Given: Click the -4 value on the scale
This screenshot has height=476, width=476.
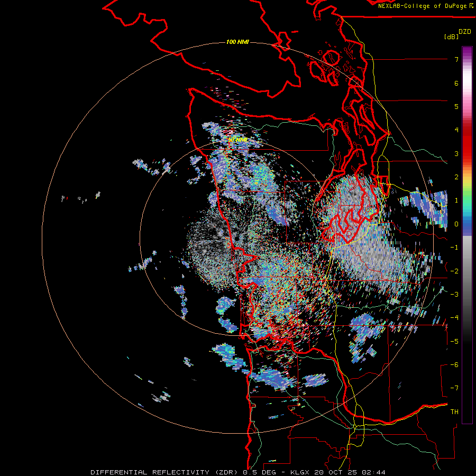Looking at the screenshot, I should (454, 318).
